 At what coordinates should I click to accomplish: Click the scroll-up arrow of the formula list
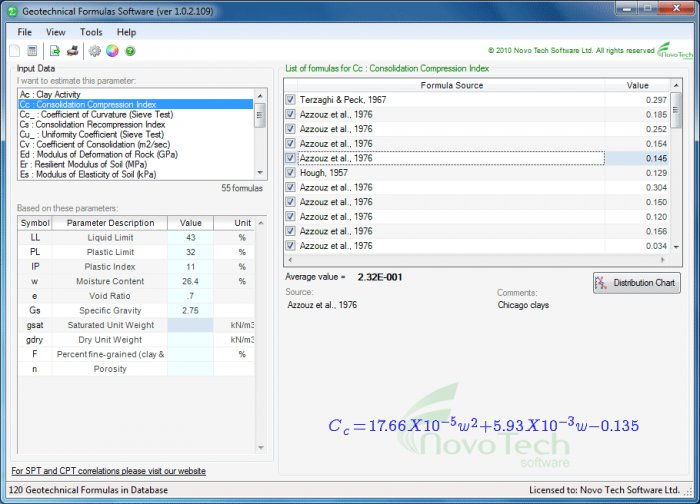676,85
